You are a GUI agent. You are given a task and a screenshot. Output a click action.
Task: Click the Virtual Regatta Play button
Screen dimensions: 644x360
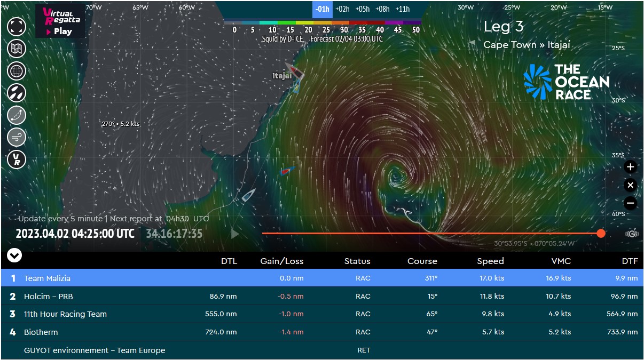pyautogui.click(x=60, y=21)
